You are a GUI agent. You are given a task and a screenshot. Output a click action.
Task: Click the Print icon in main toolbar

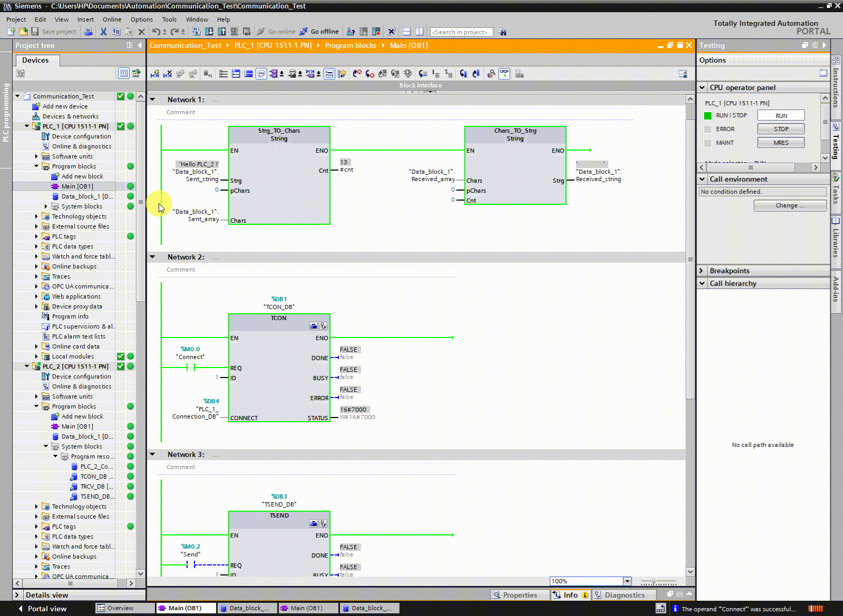click(89, 32)
